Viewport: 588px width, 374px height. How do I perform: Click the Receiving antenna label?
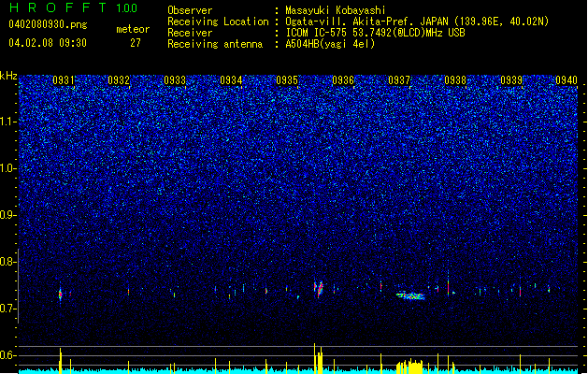(215, 44)
